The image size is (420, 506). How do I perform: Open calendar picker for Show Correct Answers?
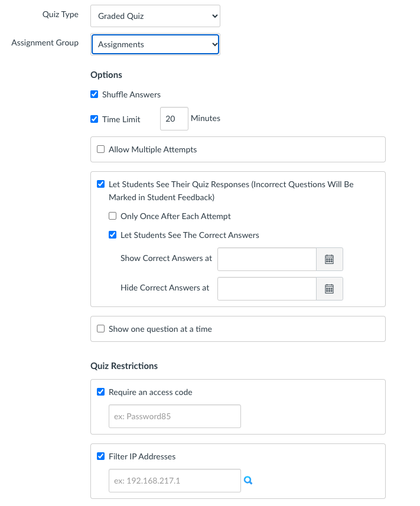tap(330, 259)
